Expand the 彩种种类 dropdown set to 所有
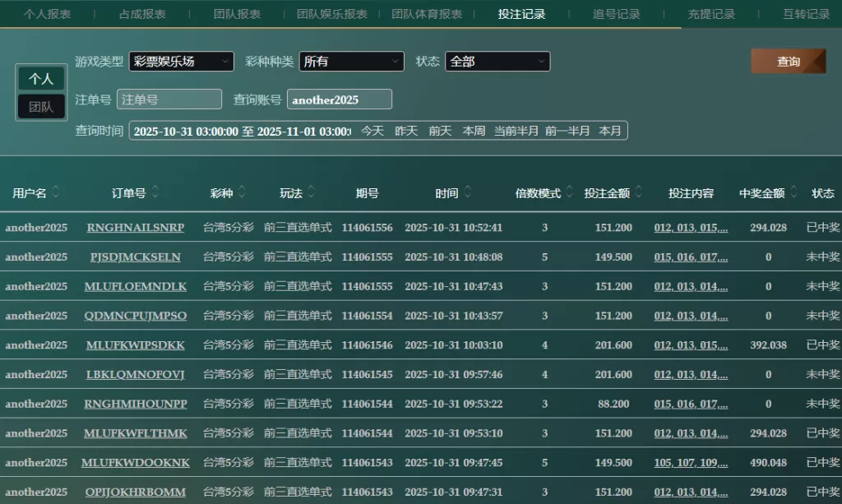 pos(352,62)
